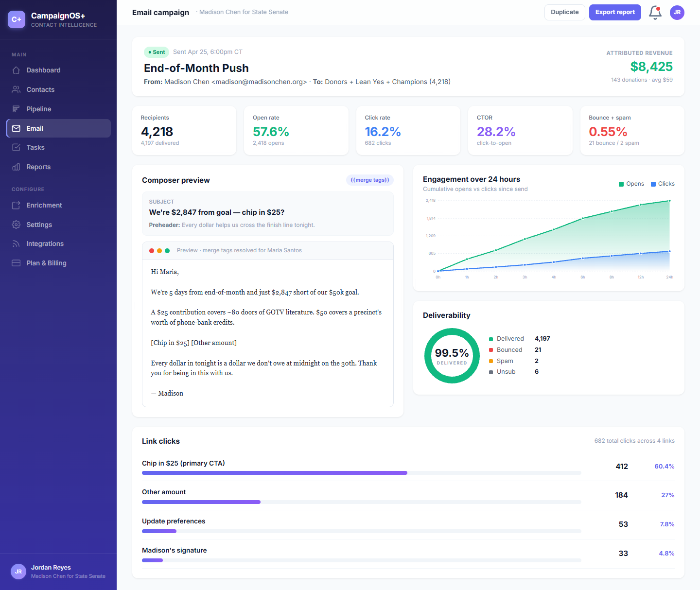Image resolution: width=700 pixels, height=590 pixels.
Task: Click the subject line text
Action: pyautogui.click(x=216, y=212)
